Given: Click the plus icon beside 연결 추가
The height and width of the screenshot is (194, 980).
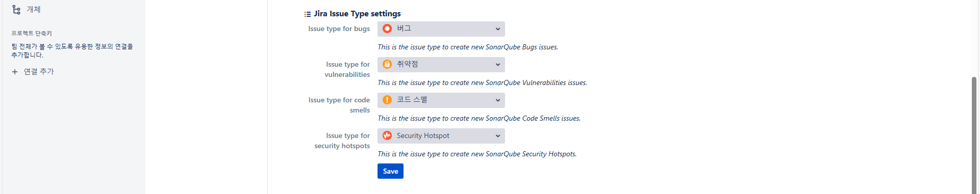Looking at the screenshot, I should (15, 72).
